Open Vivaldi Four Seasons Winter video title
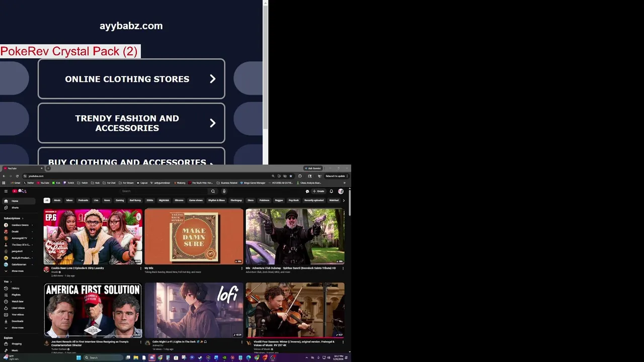Screen dimensions: 644x362 coord(294,343)
